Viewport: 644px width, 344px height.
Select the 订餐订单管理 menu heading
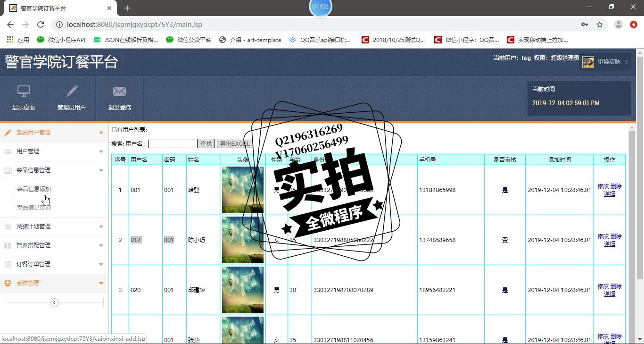point(33,264)
